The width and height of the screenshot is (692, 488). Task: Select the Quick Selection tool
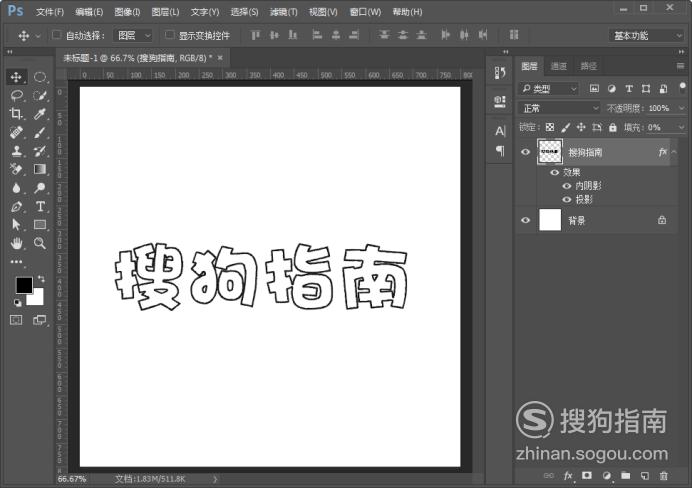tap(40, 95)
